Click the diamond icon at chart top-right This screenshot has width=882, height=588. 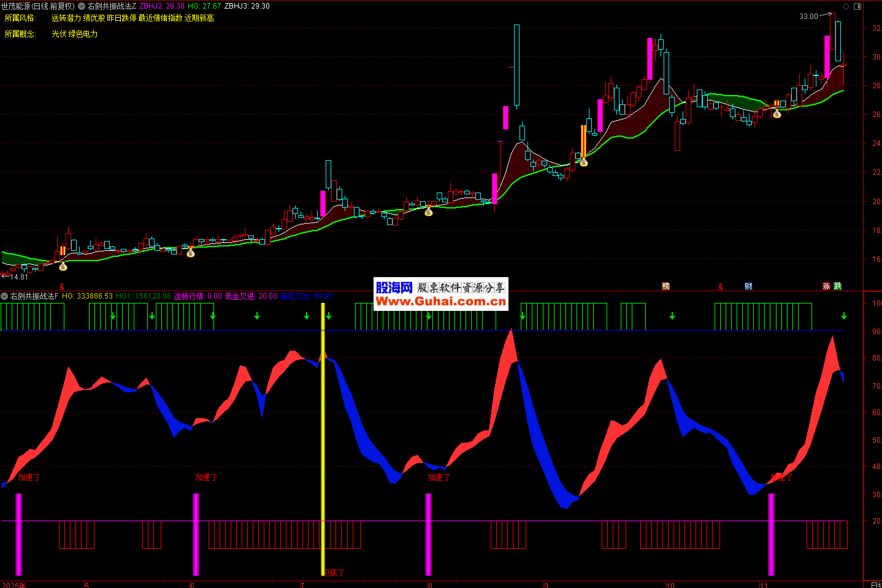pos(846,6)
